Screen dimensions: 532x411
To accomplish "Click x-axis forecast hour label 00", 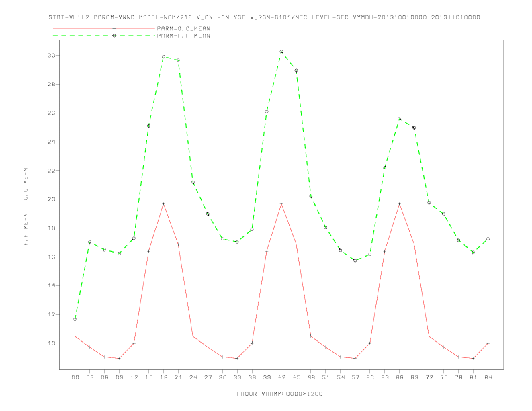I will pos(75,377).
